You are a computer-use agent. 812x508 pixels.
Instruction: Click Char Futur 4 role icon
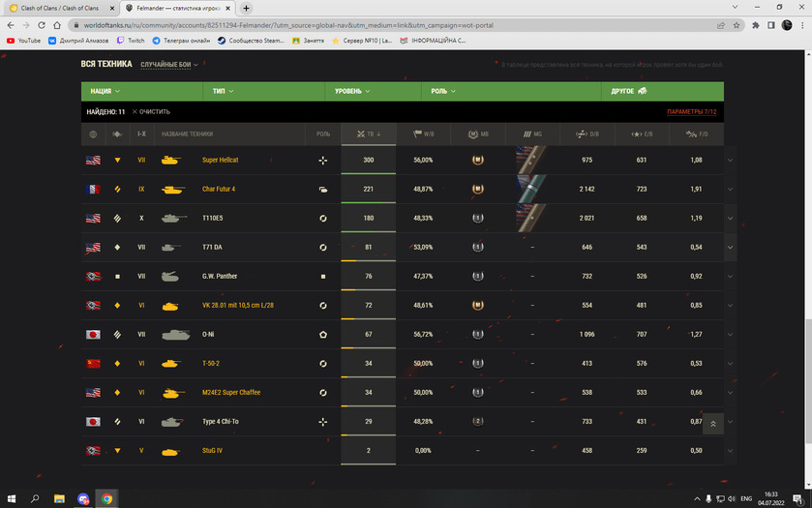322,190
